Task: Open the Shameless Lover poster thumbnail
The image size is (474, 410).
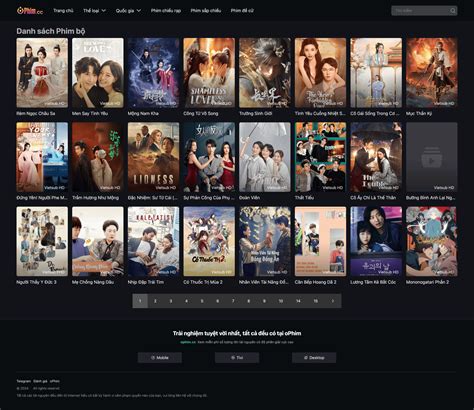Action: 209,73
